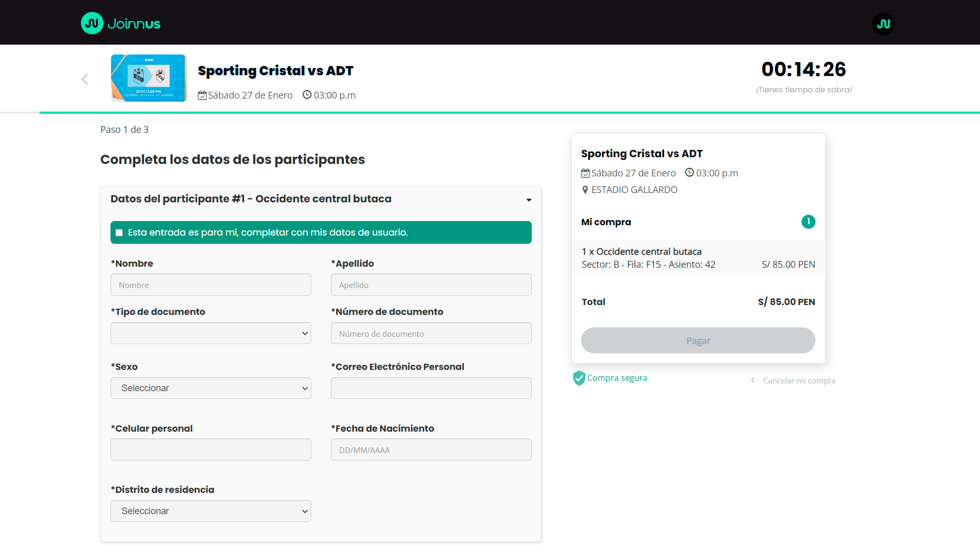
Task: Click the Fecha de Nacimiento date field
Action: tap(431, 450)
